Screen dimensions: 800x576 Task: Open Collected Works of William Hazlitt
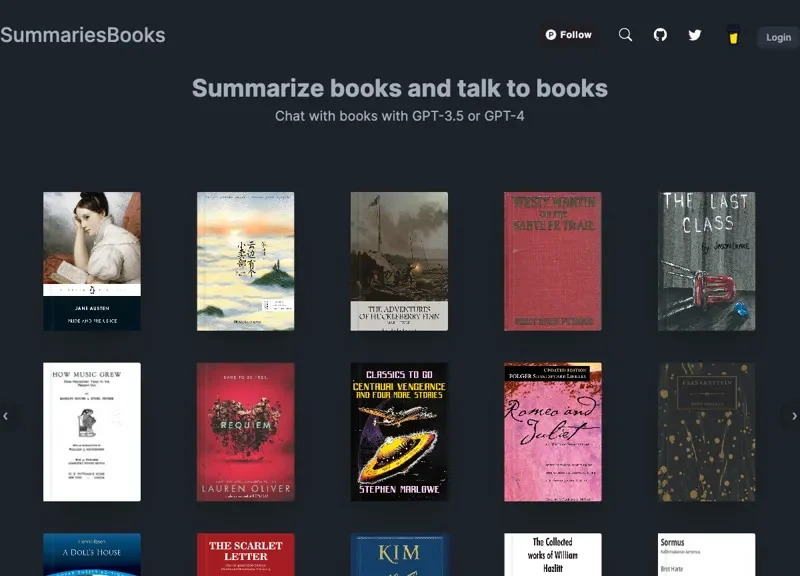(x=553, y=555)
